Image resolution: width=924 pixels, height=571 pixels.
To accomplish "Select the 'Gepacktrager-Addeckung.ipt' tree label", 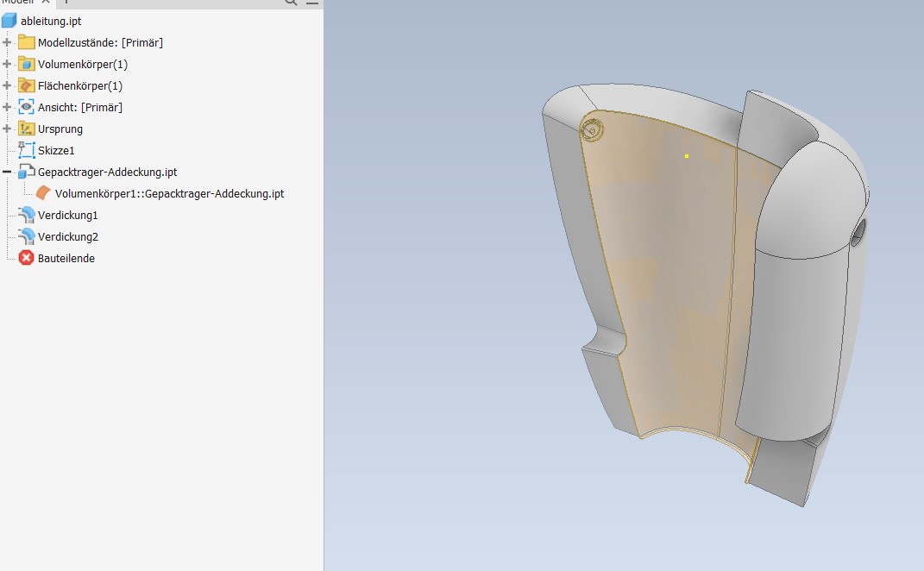I will coord(107,172).
